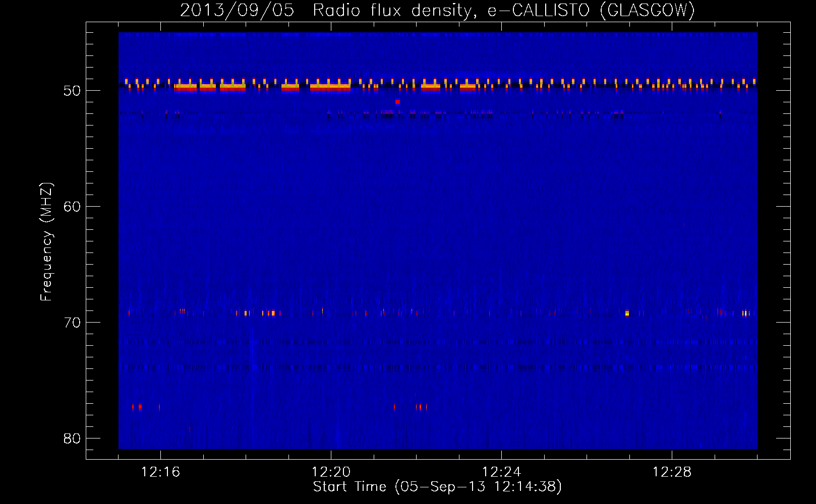Click the yellow burst at 69 MHz near 12:27

(x=627, y=313)
